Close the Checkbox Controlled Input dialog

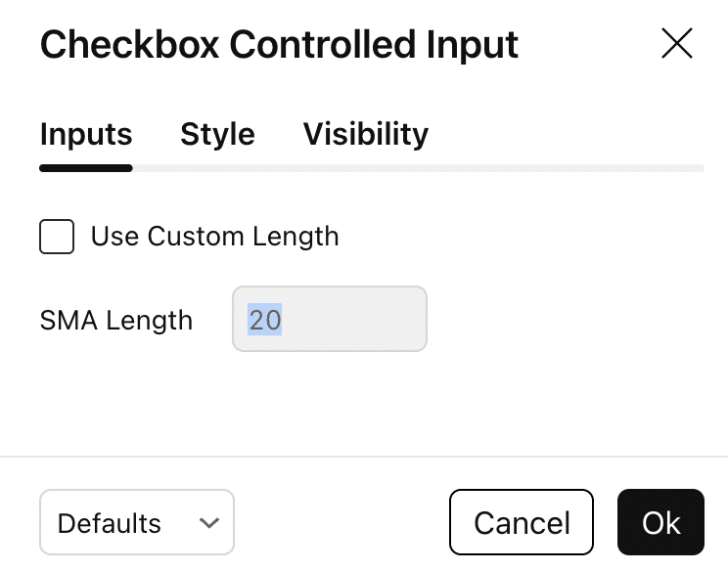point(677,44)
